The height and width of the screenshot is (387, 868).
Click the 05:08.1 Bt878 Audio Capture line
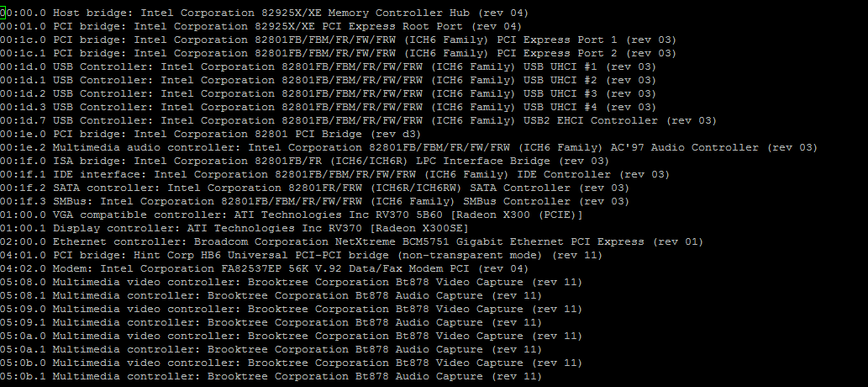tap(271, 296)
